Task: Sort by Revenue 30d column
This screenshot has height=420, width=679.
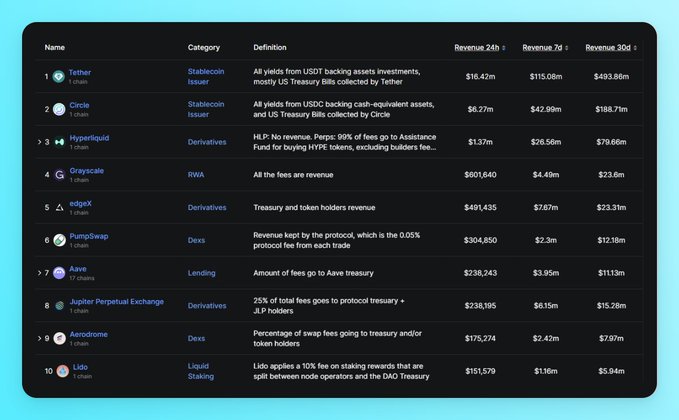Action: point(610,47)
